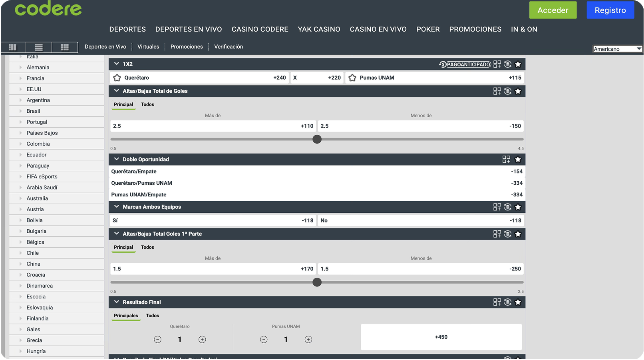Click cash-out icon in Altas/Bajas Total de Goles
Screen dimensions: 644x360
[508, 91]
